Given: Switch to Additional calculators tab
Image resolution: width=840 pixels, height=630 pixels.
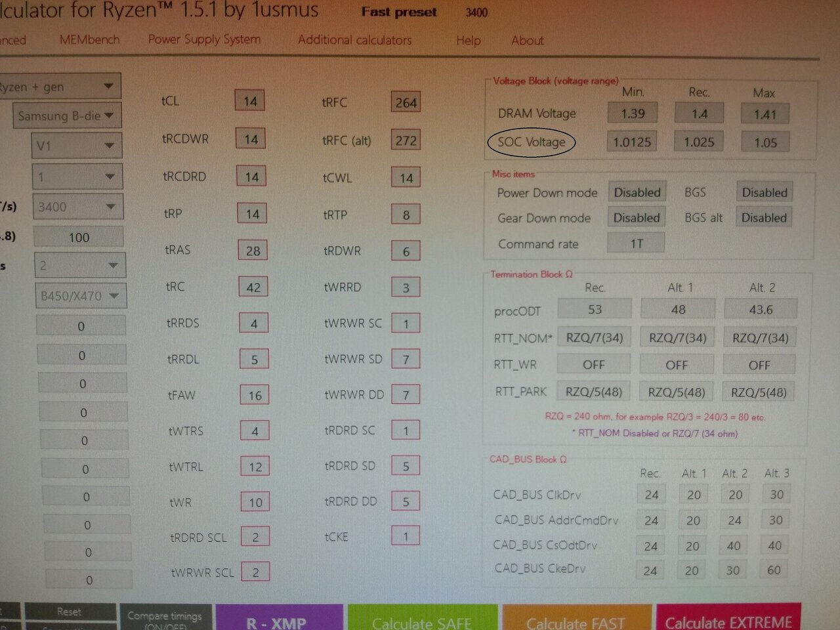Looking at the screenshot, I should 354,40.
